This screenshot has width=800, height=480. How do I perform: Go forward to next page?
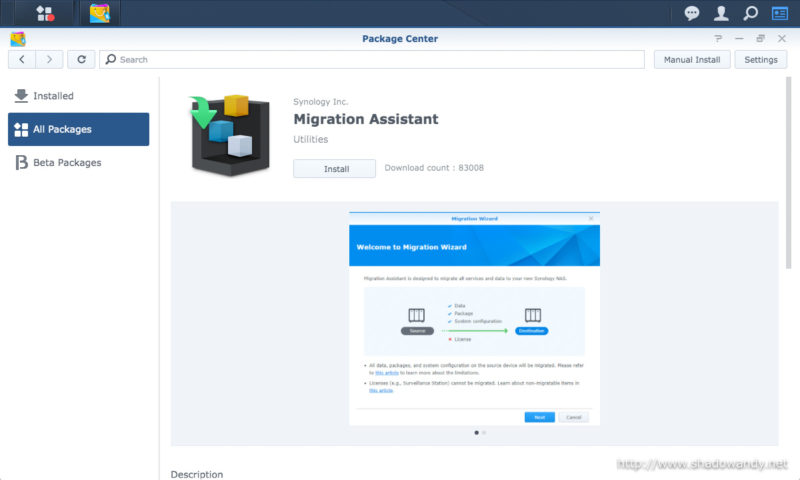coord(49,60)
